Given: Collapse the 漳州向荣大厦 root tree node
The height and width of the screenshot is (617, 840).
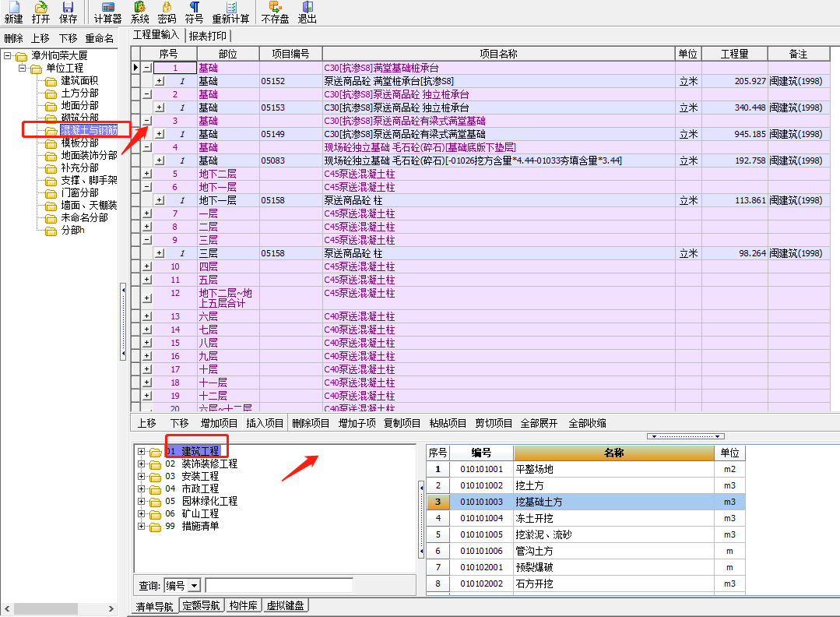Looking at the screenshot, I should click(x=8, y=56).
